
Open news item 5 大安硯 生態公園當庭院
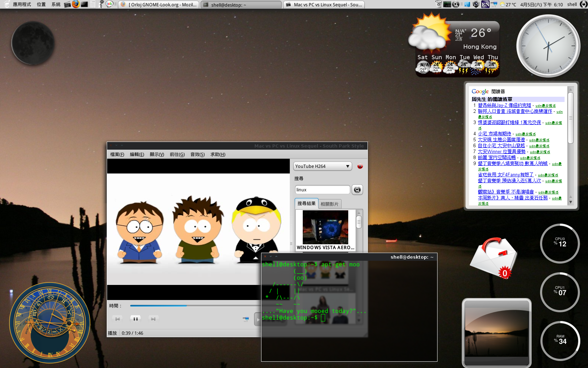click(501, 139)
